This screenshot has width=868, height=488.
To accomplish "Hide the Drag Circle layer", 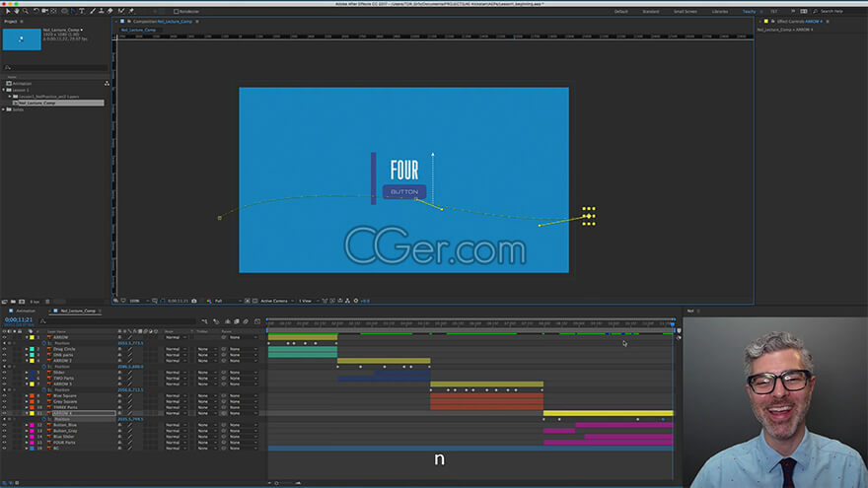I will point(5,349).
